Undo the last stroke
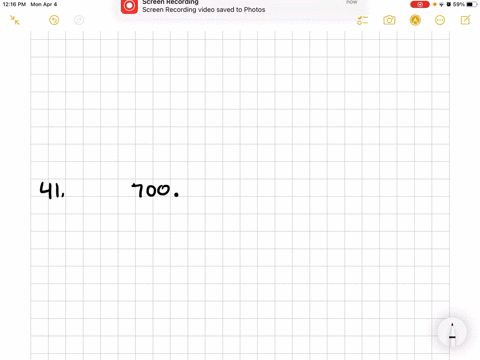 pyautogui.click(x=54, y=20)
